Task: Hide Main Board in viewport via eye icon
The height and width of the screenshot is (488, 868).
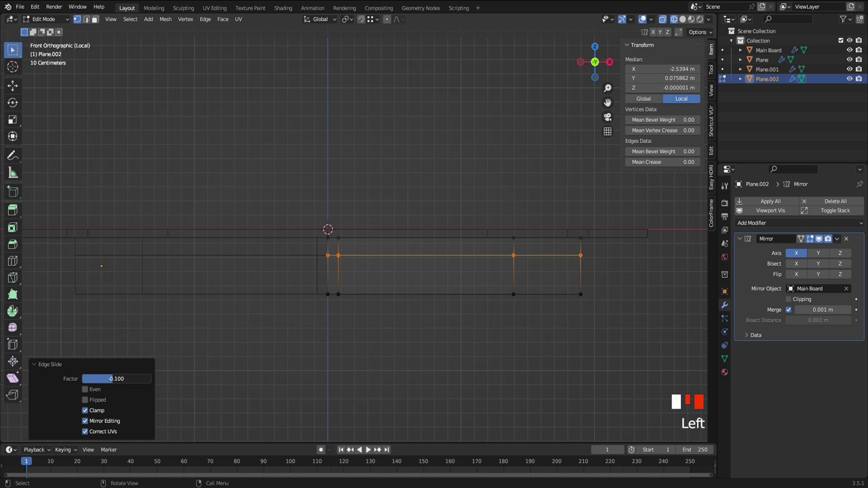Action: point(849,50)
